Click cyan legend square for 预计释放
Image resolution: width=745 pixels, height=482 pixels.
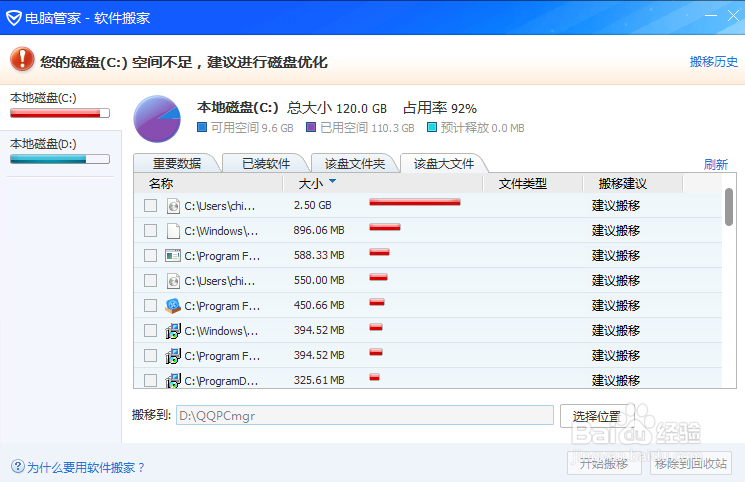[x=432, y=127]
